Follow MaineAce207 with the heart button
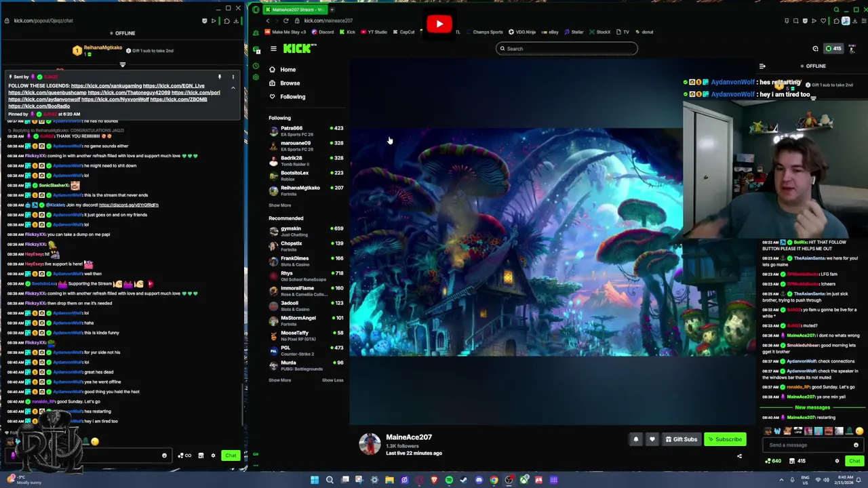Screen dimensions: 868x488 pos(652,439)
